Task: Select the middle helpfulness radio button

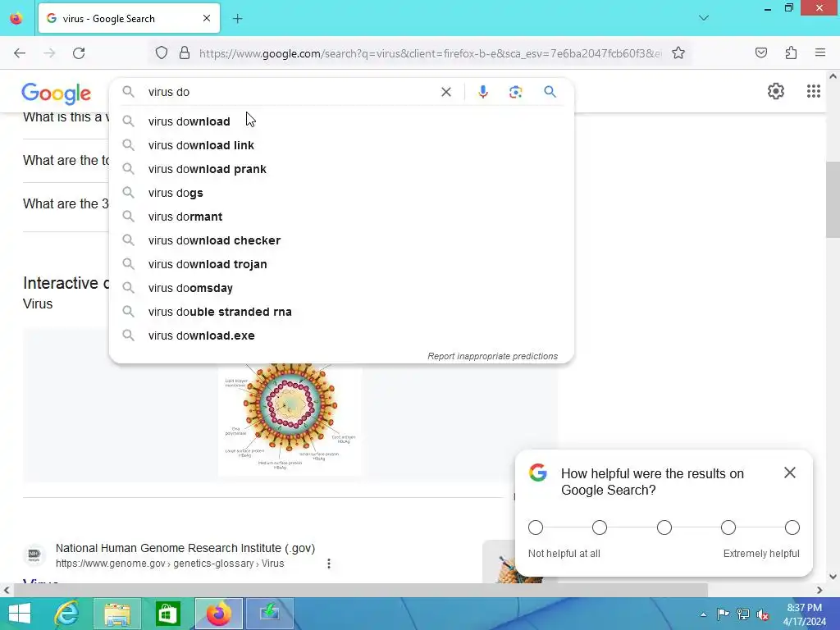Action: point(664,527)
